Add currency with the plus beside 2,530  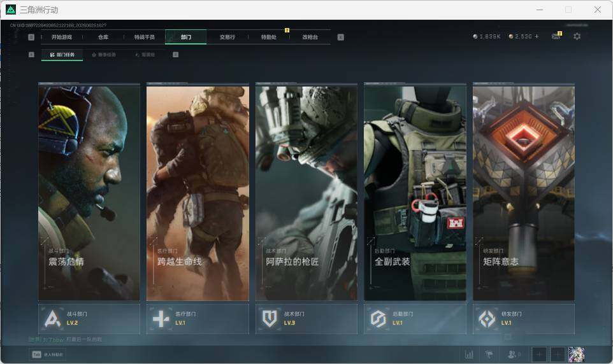pyautogui.click(x=537, y=36)
